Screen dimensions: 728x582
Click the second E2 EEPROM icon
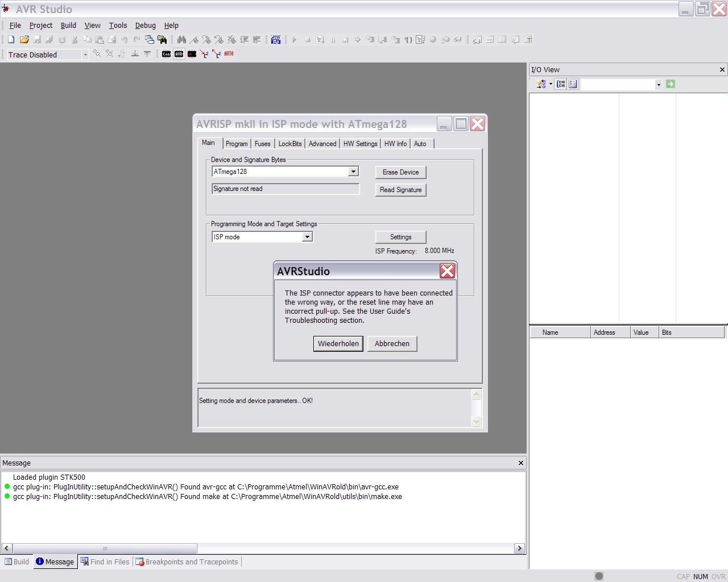point(217,54)
